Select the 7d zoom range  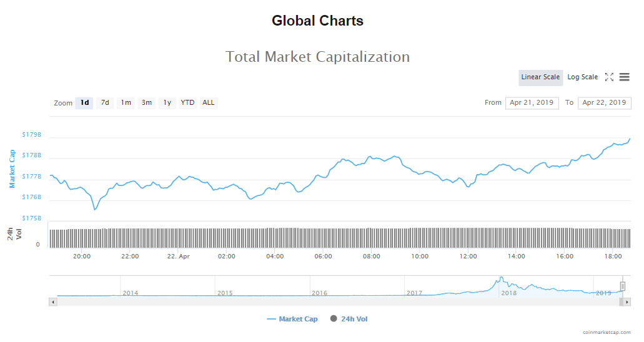click(105, 103)
